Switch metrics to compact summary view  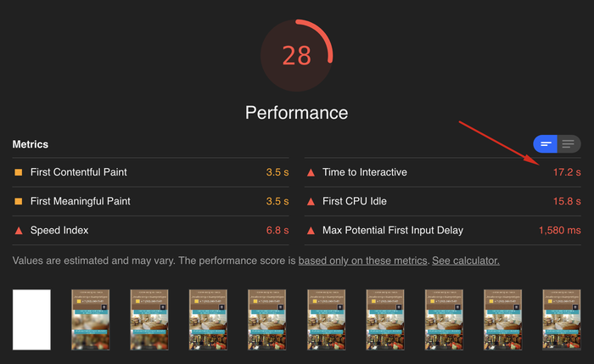(546, 144)
